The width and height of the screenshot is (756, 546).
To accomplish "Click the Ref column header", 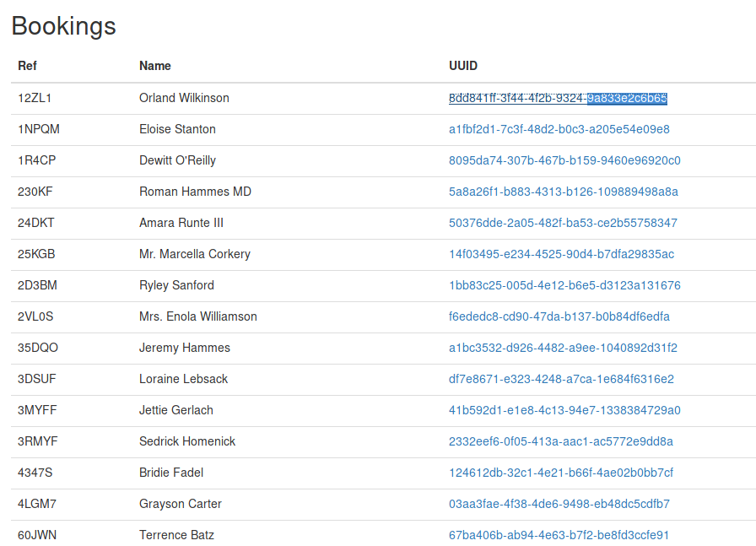I will click(28, 66).
